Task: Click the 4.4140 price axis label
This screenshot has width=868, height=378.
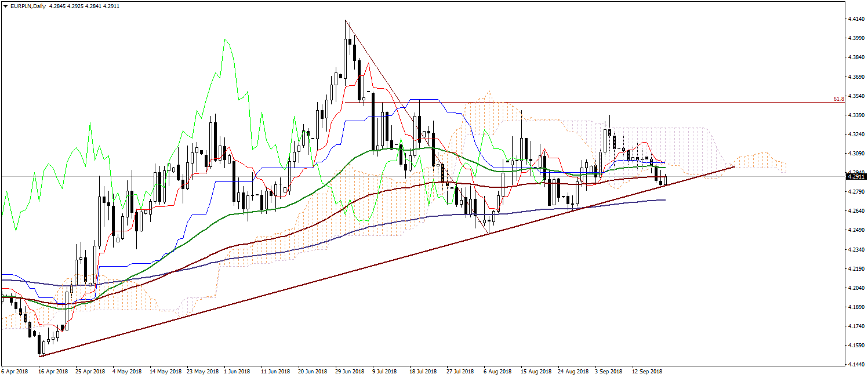Action: pos(856,19)
